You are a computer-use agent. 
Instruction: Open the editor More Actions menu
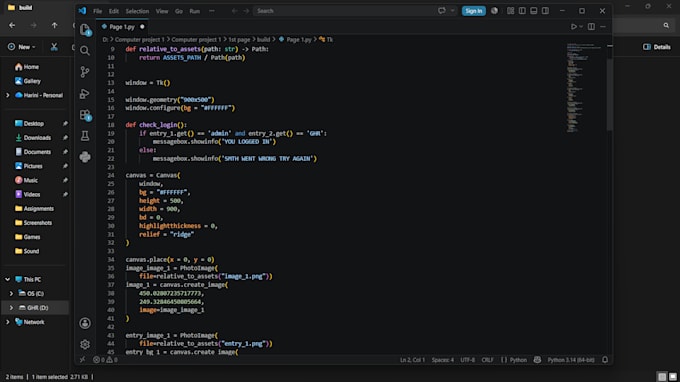[603, 27]
